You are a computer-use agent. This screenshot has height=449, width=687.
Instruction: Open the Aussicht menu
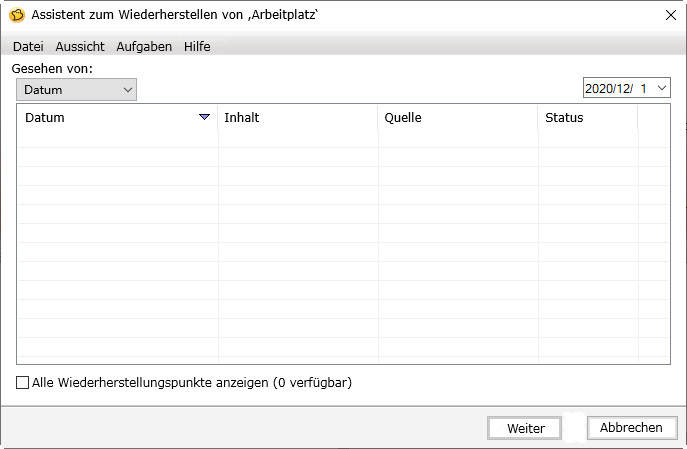click(x=80, y=46)
